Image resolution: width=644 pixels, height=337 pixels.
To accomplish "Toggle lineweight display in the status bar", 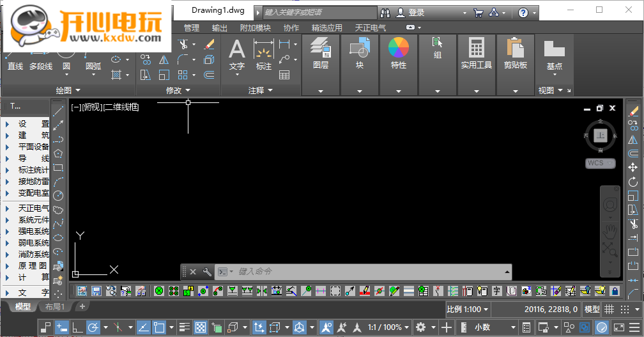I will tap(185, 327).
